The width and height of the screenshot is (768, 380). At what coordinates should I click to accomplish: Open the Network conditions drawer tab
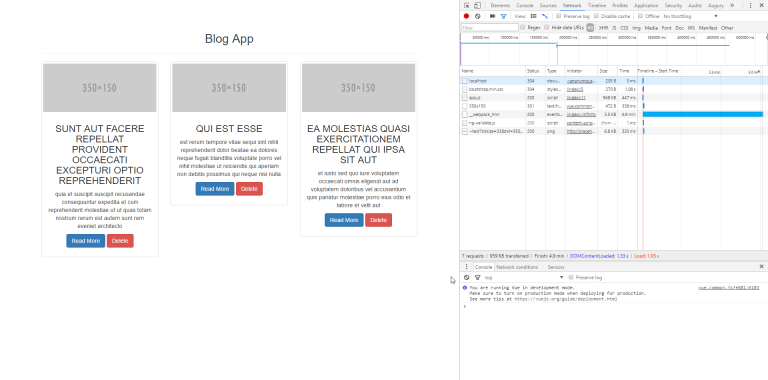click(x=517, y=267)
